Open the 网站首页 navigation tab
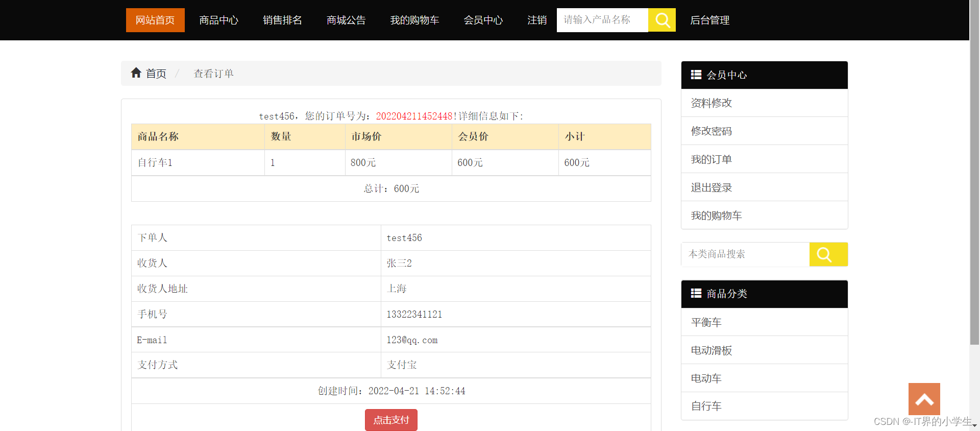 point(155,20)
